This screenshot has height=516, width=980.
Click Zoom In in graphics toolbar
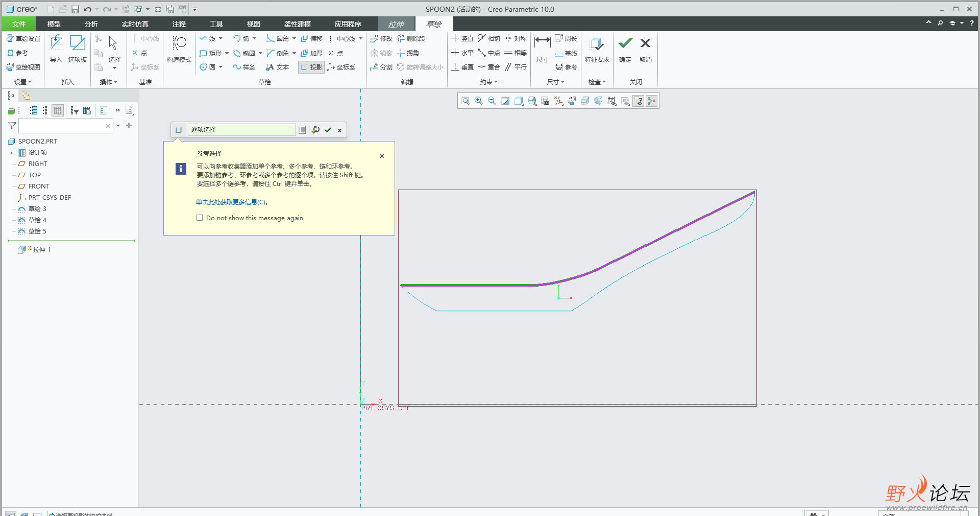pos(479,101)
